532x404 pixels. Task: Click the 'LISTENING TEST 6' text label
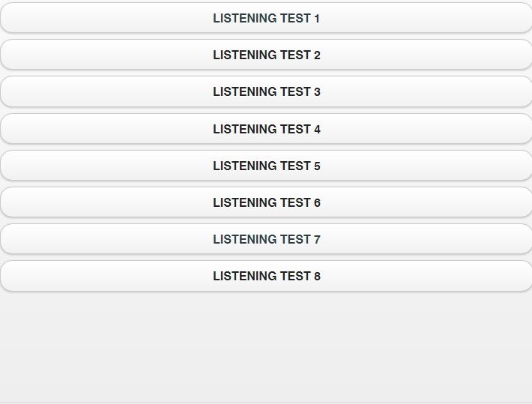tap(266, 202)
